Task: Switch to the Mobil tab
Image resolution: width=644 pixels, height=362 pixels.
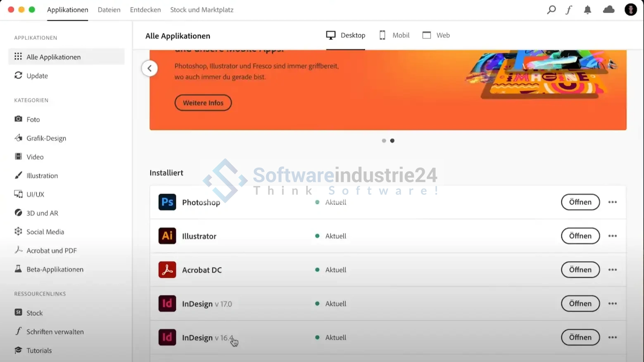Action: tap(394, 35)
